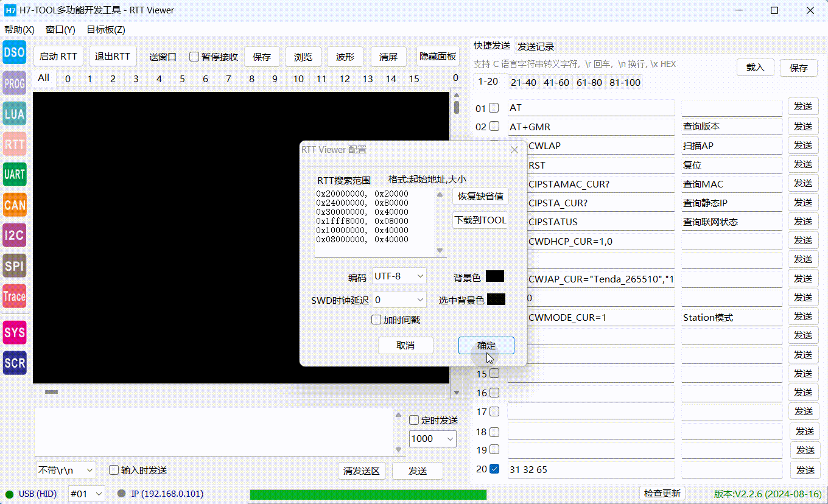Click 恢复缺省值 restore defaults button
Image resolution: width=828 pixels, height=504 pixels.
[480, 197]
